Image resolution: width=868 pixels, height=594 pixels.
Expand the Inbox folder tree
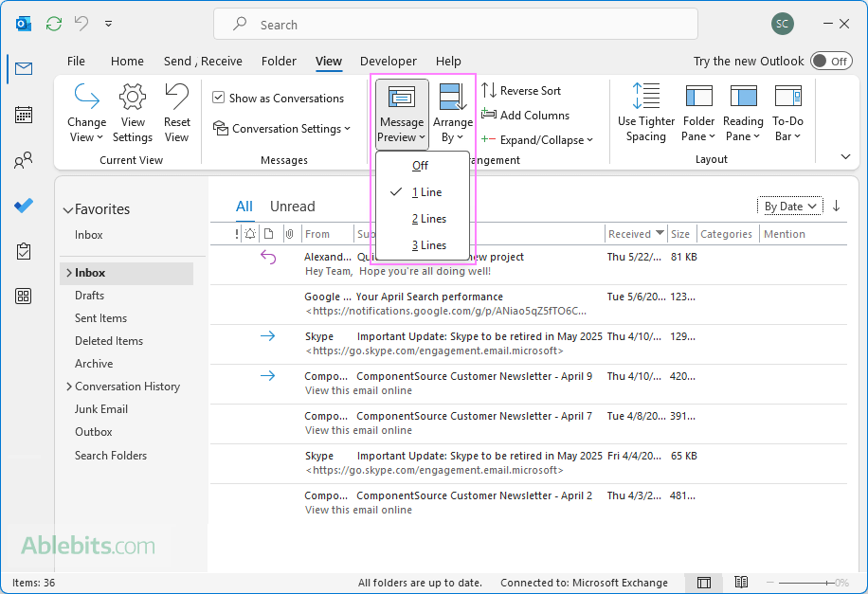click(68, 272)
